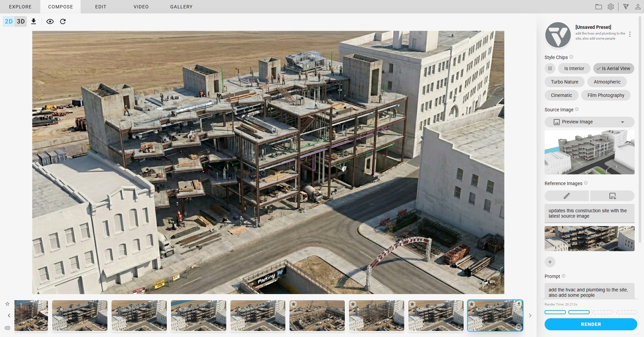This screenshot has width=644, height=337.
Task: Click the favorites star filter beside the thumbnails
Action: click(x=7, y=304)
